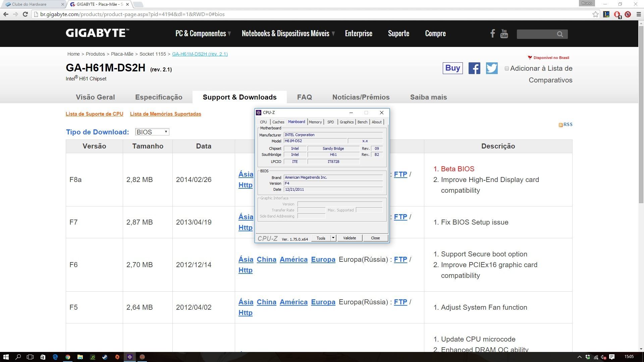This screenshot has height=362, width=644.
Task: Show hidden system tray icons chevron
Action: [x=579, y=357]
